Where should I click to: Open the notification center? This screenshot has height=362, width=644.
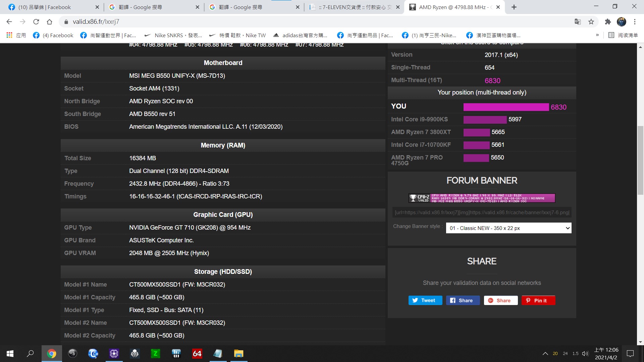630,354
